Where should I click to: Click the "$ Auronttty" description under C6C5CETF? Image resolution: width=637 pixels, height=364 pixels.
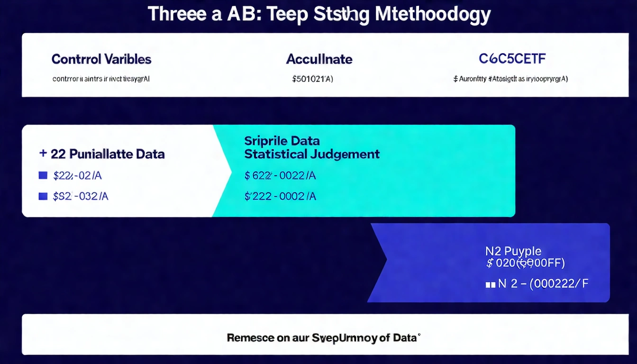pyautogui.click(x=510, y=79)
